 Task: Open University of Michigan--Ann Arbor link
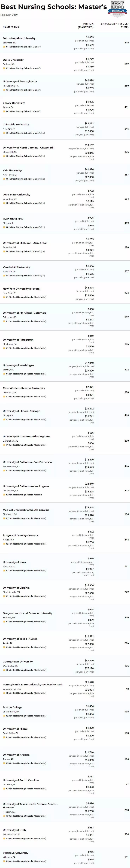25,243
